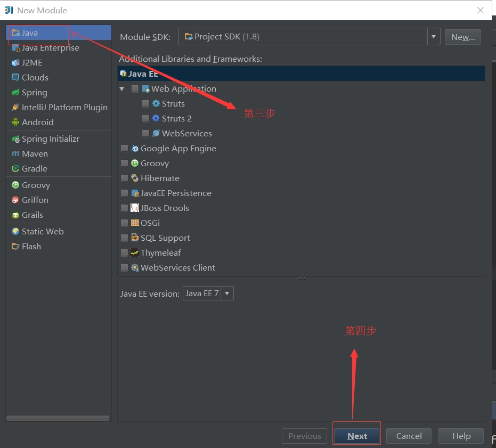The height and width of the screenshot is (448, 496).
Task: Click the Struts gear icon
Action: click(x=156, y=103)
